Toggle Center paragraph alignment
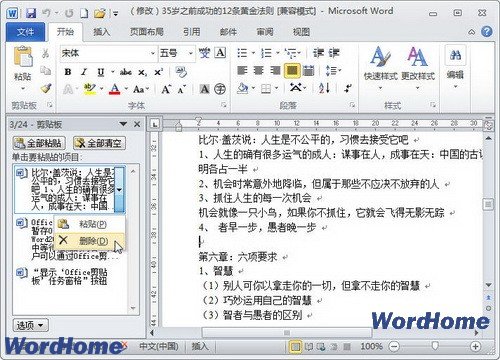Screen dimensions: 500x360 [259, 70]
